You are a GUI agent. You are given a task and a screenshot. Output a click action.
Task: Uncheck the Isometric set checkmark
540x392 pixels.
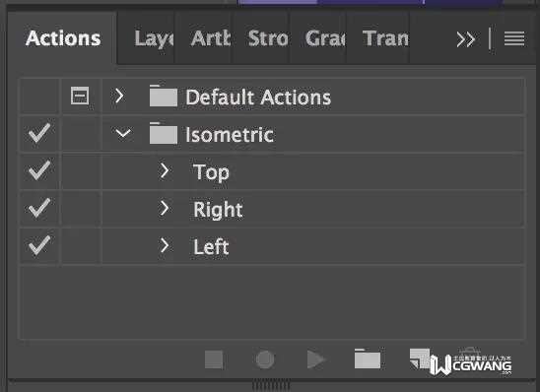39,133
